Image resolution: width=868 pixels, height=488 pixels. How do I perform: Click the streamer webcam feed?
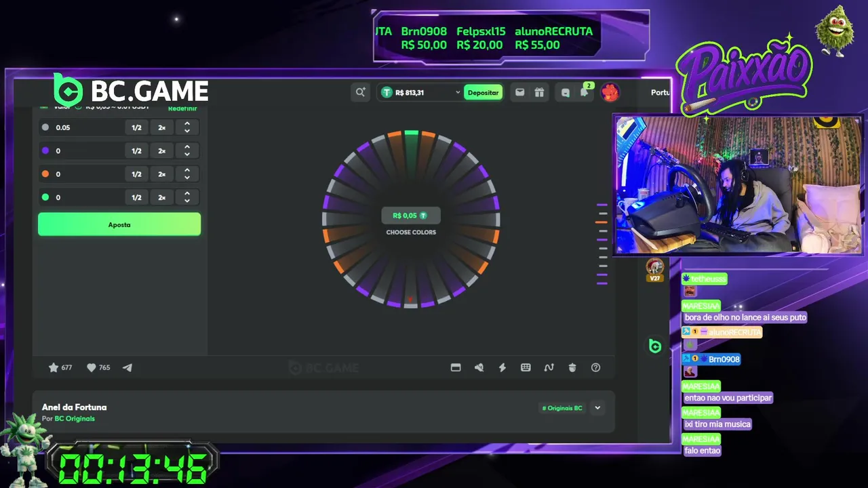738,185
